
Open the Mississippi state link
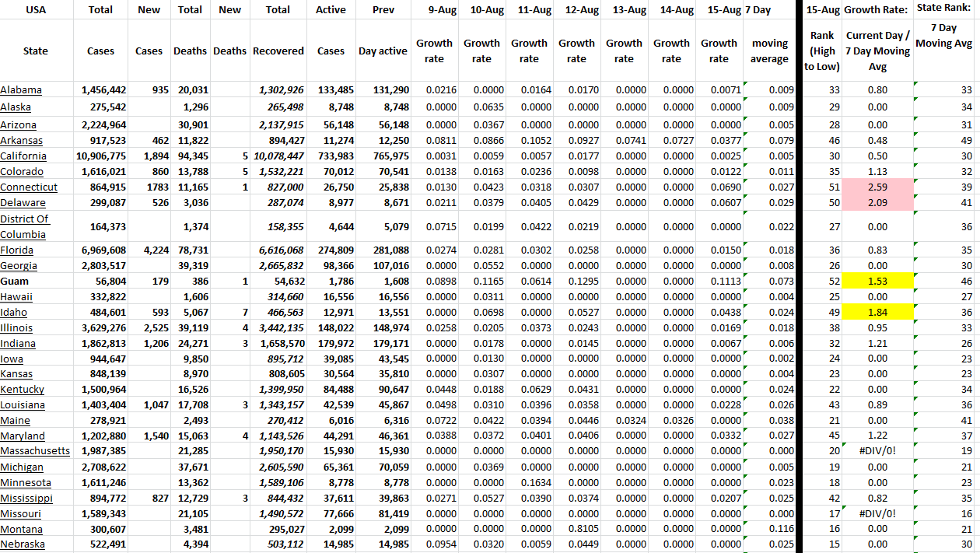coord(26,498)
